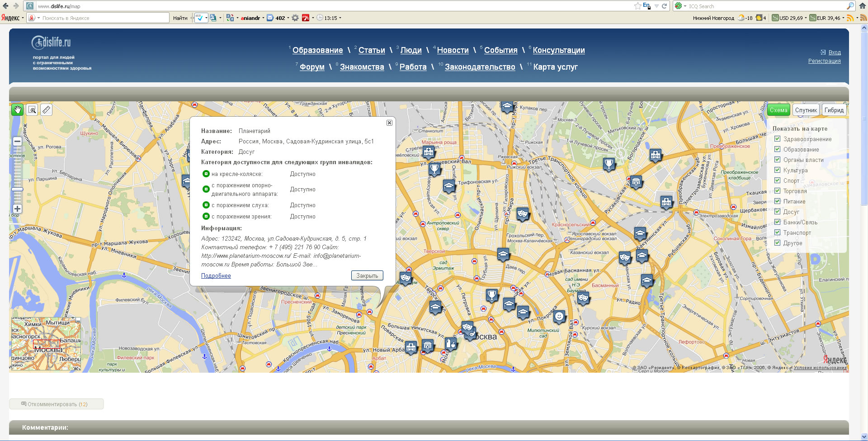Click the Вход login link
This screenshot has width=868, height=441.
click(835, 52)
